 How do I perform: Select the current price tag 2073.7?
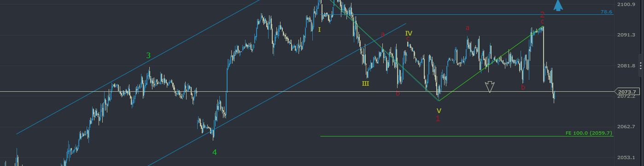pyautogui.click(x=628, y=91)
